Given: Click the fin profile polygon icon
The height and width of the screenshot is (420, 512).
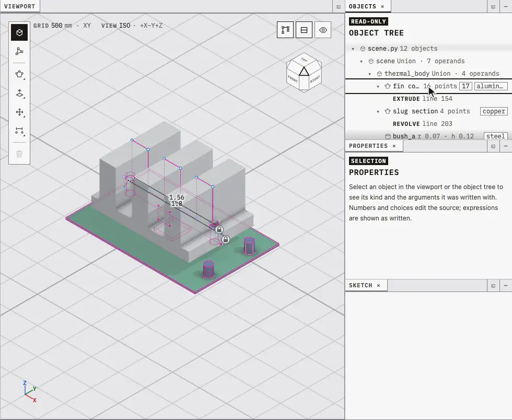Looking at the screenshot, I should coord(388,86).
